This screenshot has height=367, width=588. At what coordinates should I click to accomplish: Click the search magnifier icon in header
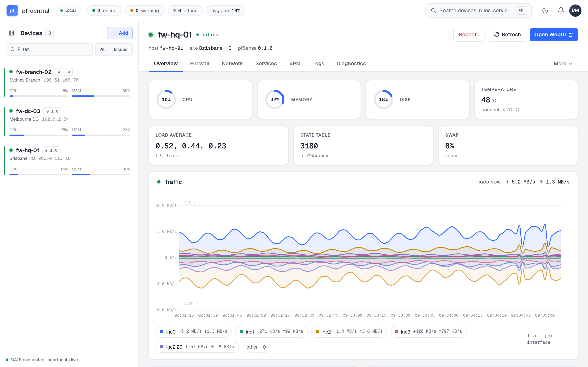pos(433,10)
